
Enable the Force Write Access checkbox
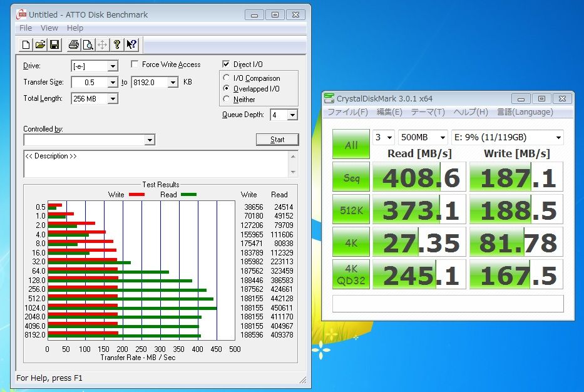pyautogui.click(x=135, y=64)
